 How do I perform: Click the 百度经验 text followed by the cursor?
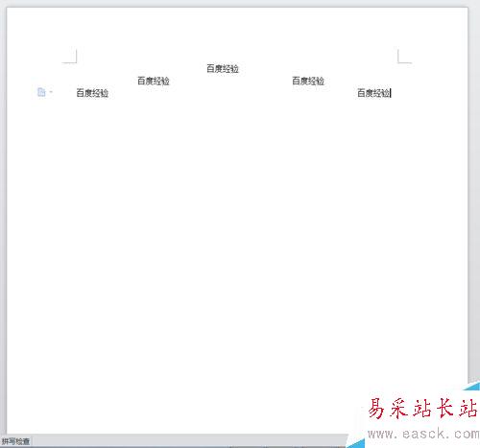coord(373,93)
